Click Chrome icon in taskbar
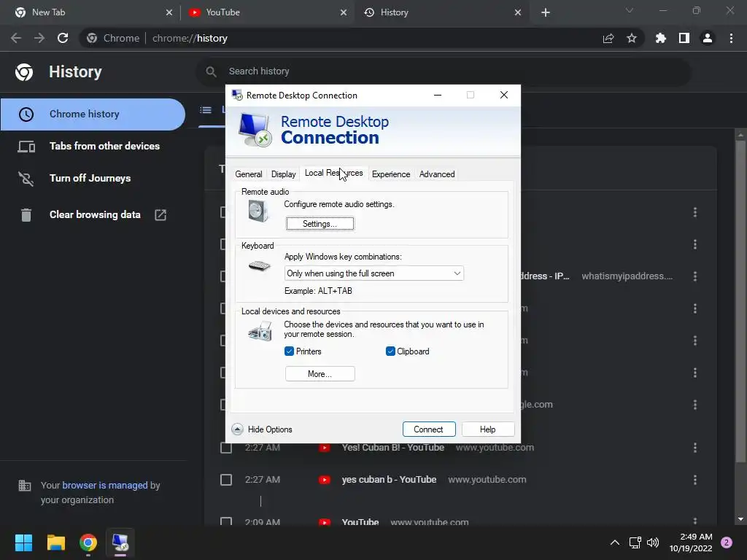This screenshot has height=560, width=747. [x=88, y=542]
